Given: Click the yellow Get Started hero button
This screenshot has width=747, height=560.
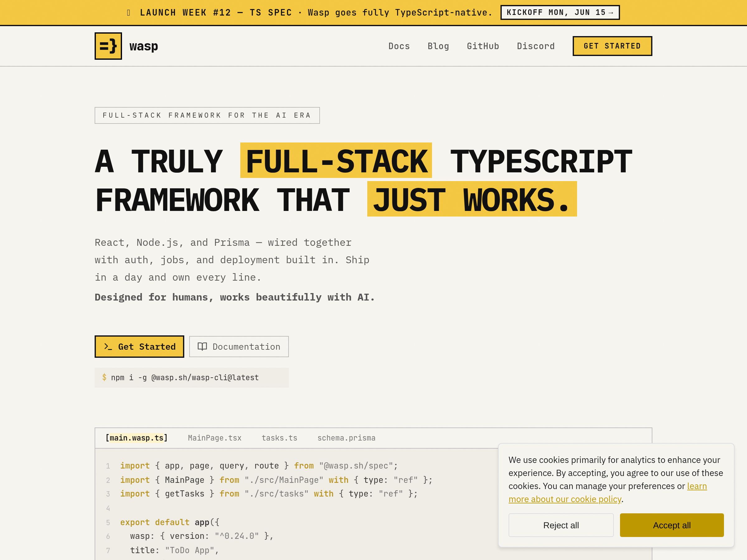Looking at the screenshot, I should coord(139,347).
